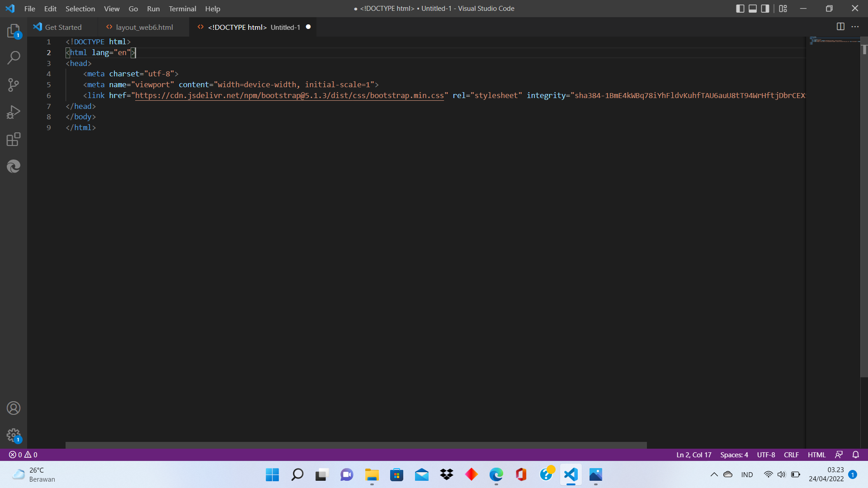Open the Explorer view in the activity bar

click(x=14, y=31)
